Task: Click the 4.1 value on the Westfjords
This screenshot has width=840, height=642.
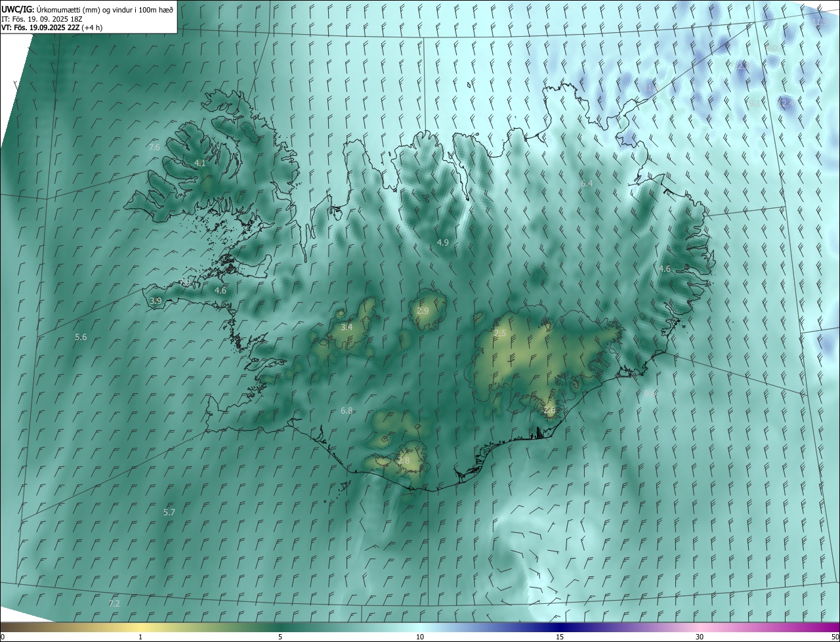Action: coord(200,163)
